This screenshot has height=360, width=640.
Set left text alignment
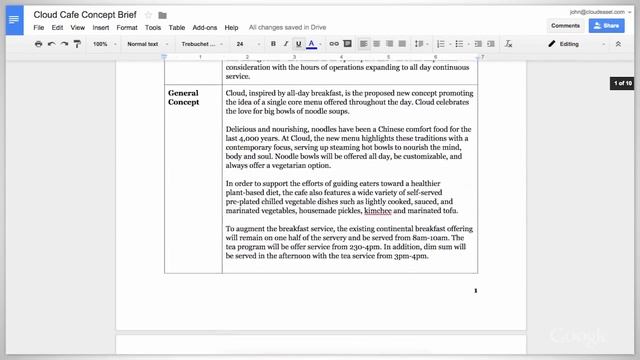[x=364, y=44]
